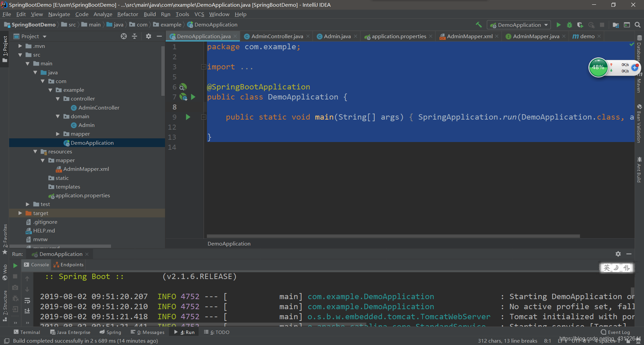Collapse the domain package

click(58, 116)
